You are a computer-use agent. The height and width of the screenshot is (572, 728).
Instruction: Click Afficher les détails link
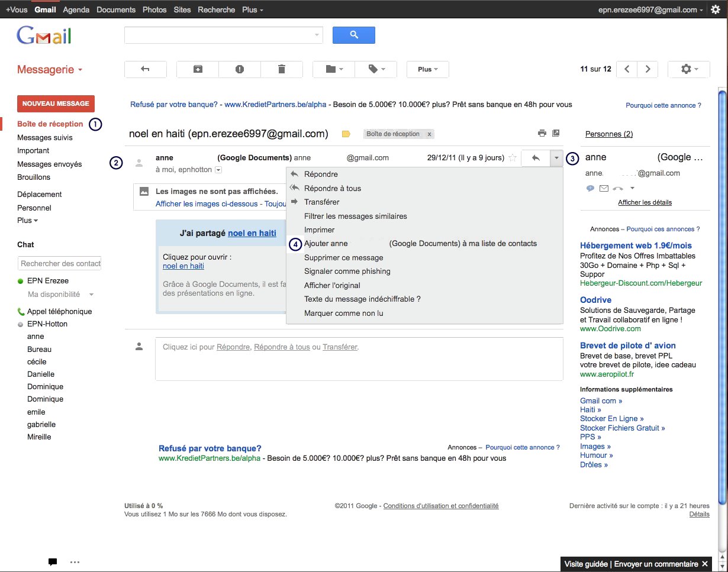point(645,202)
